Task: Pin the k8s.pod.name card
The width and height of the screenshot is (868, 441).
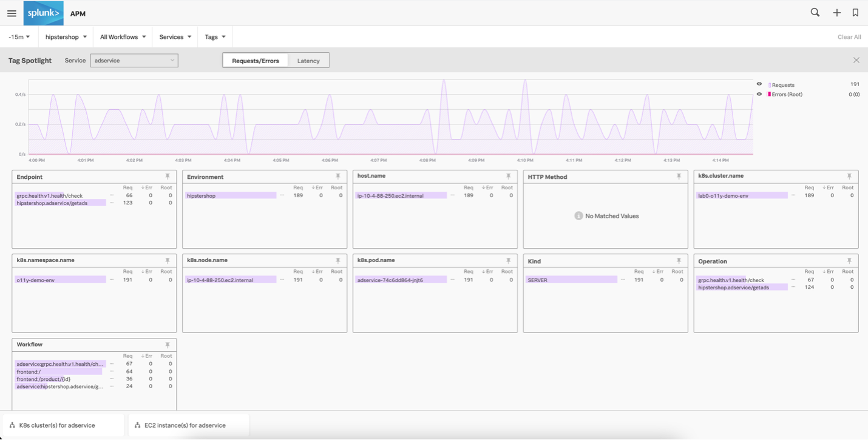Action: click(x=509, y=261)
